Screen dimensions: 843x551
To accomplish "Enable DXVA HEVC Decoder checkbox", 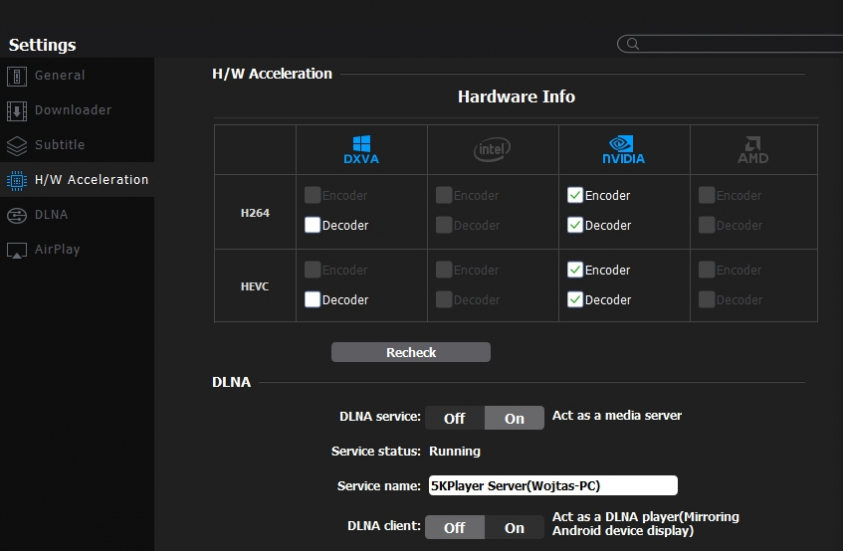I will coord(312,300).
